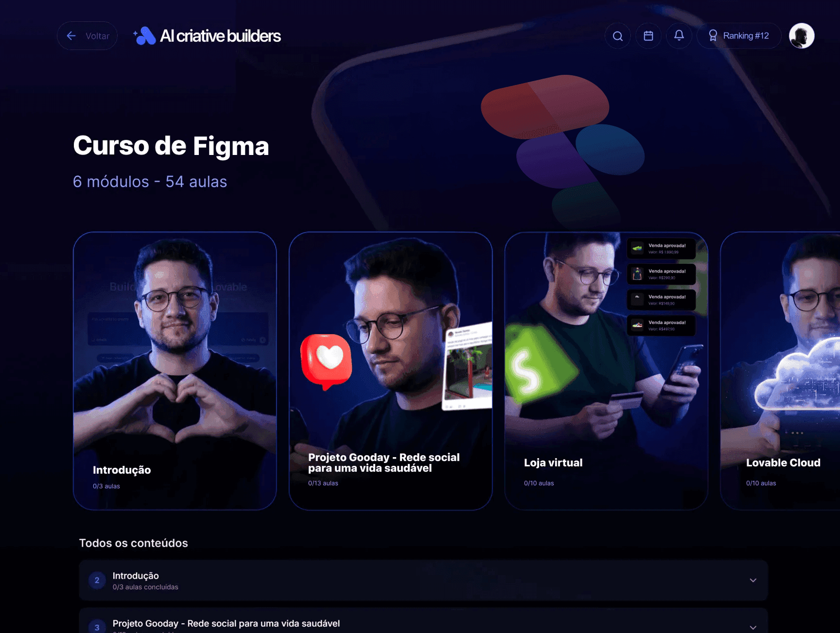Select the Introdução row in Todos os conteúdos

point(423,581)
